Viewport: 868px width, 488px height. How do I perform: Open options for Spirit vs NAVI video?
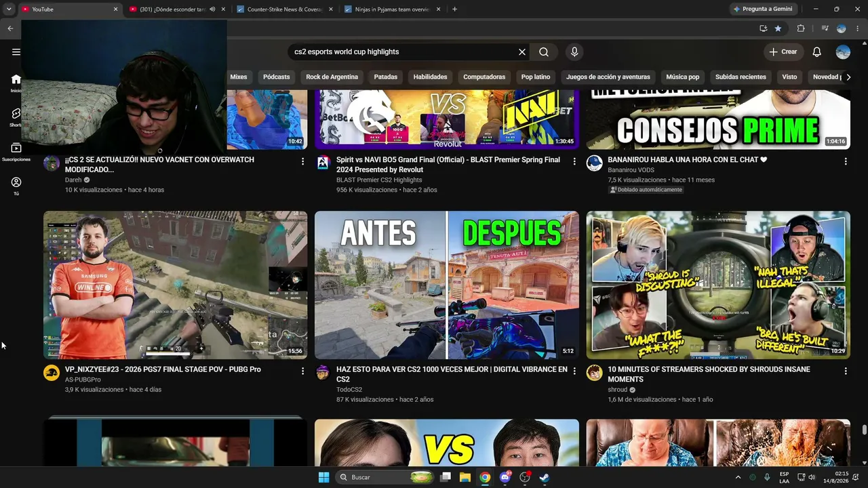(574, 161)
